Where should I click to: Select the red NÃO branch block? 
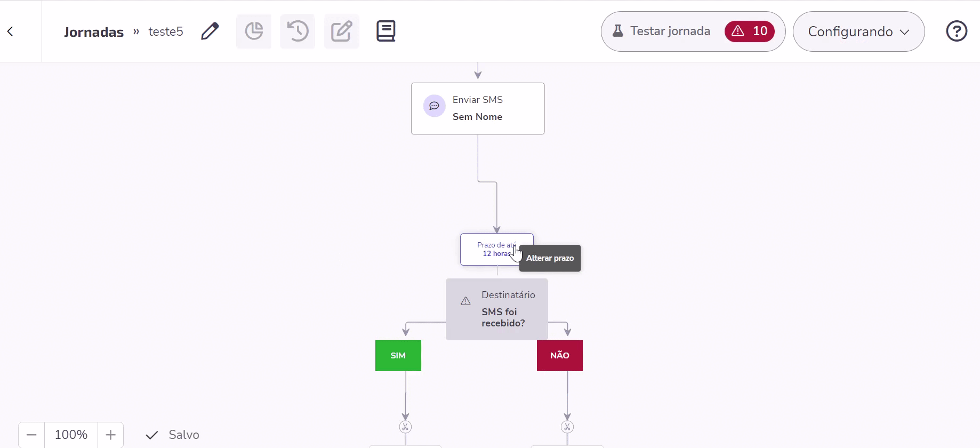(560, 356)
